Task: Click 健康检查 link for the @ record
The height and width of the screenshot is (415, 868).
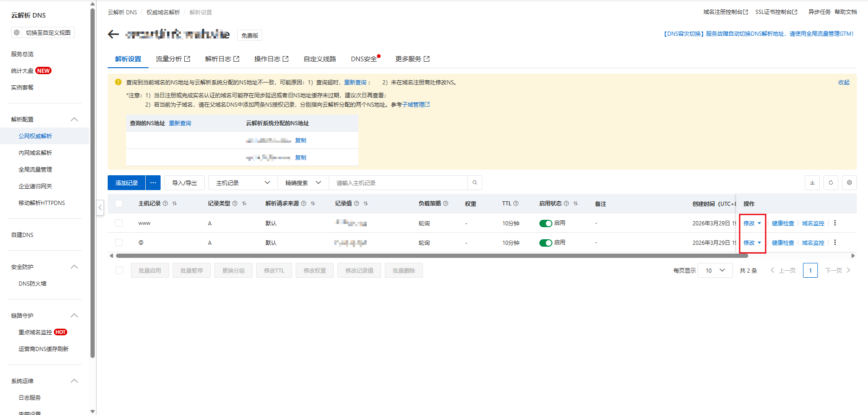Action: (x=783, y=243)
